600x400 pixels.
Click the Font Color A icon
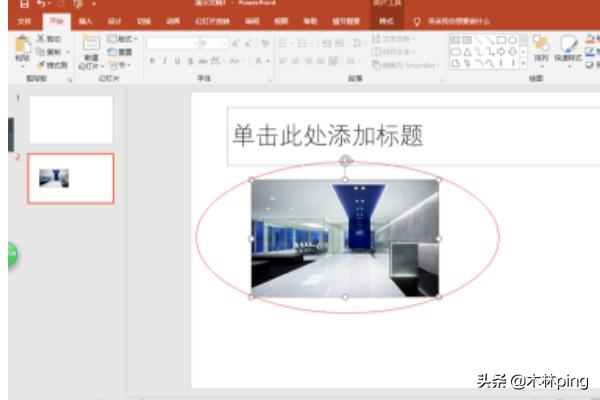tap(259, 60)
